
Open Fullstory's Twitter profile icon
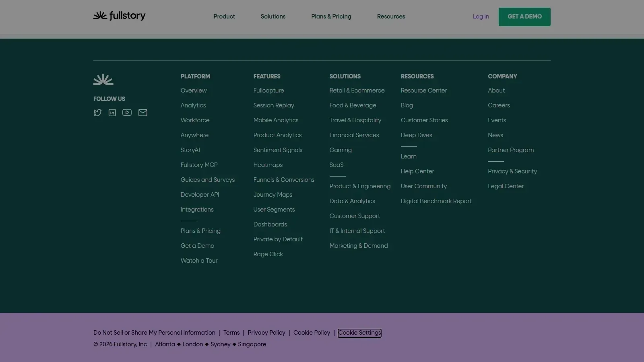[x=97, y=113]
